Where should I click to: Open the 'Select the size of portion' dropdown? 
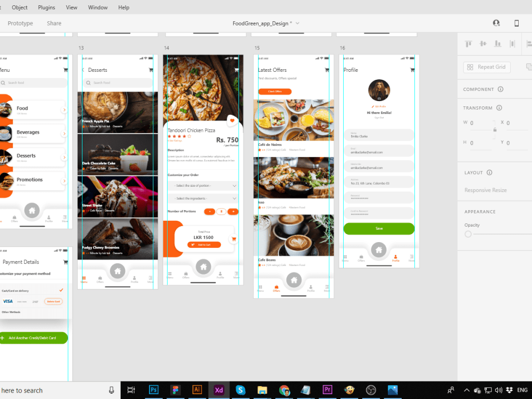tap(203, 186)
